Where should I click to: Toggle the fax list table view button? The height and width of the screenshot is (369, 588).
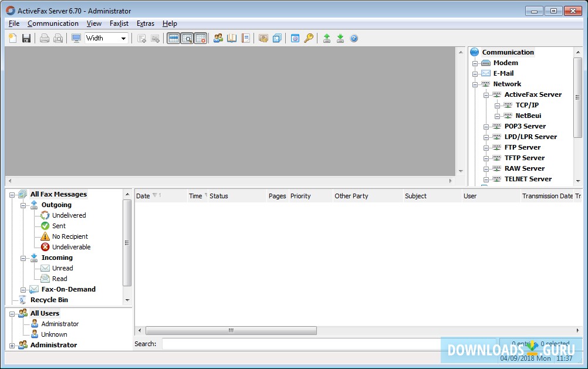[174, 39]
